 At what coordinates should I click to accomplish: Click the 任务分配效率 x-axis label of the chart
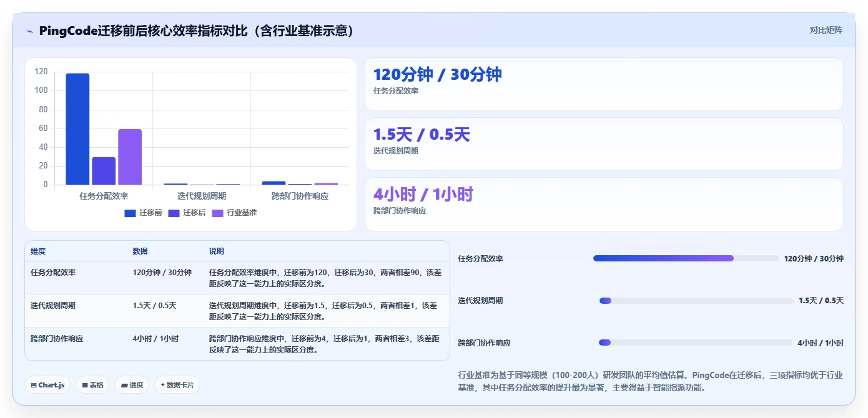pos(104,196)
